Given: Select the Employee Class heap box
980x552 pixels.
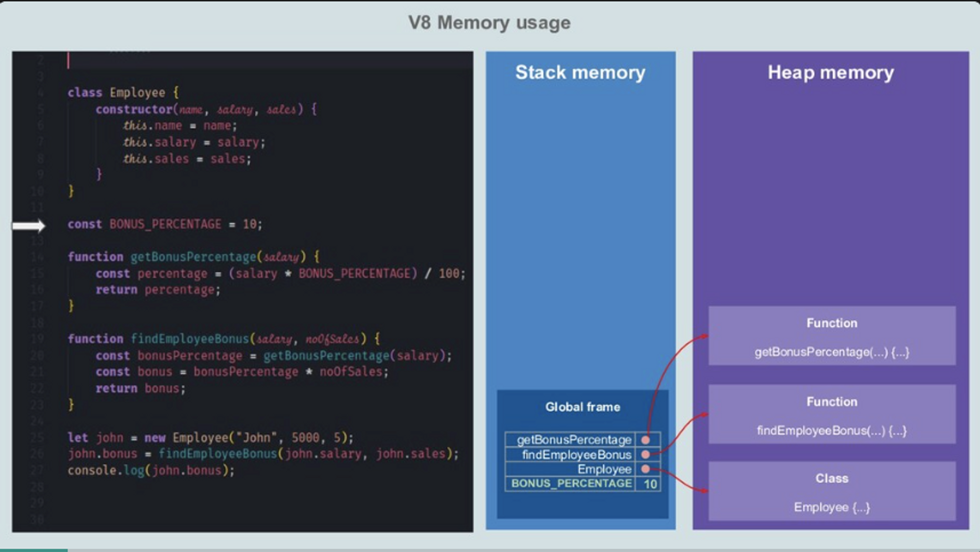Looking at the screenshot, I should (832, 491).
